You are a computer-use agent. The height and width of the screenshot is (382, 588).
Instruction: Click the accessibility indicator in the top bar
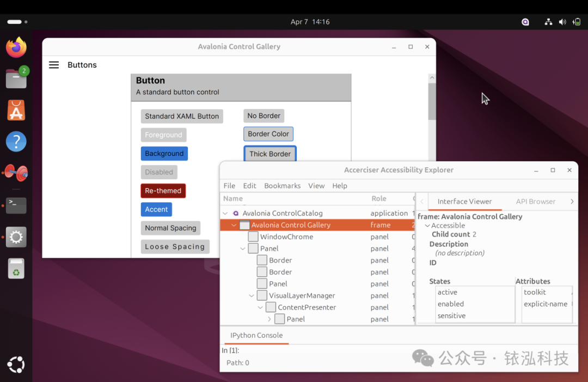[525, 22]
